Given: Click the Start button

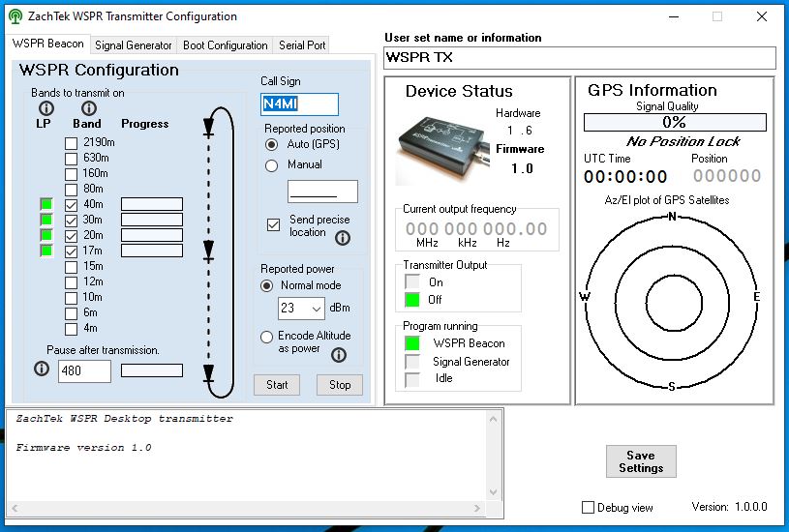Looking at the screenshot, I should (277, 385).
